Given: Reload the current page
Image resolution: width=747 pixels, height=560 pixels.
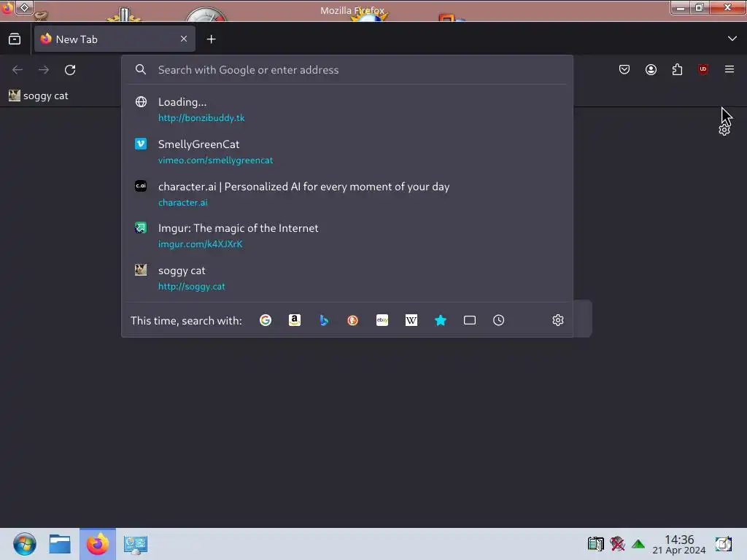Looking at the screenshot, I should coord(70,70).
